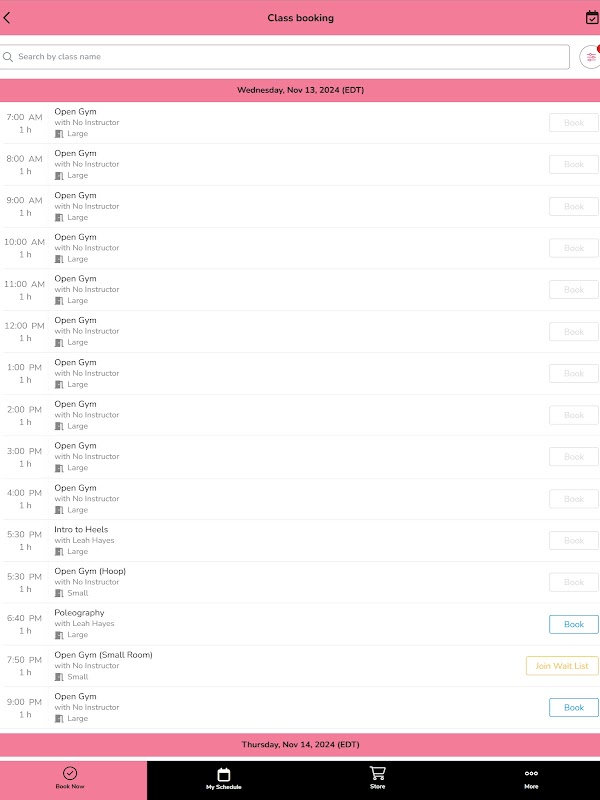600x800 pixels.
Task: Go back using the top-left arrow
Action: click(8, 18)
